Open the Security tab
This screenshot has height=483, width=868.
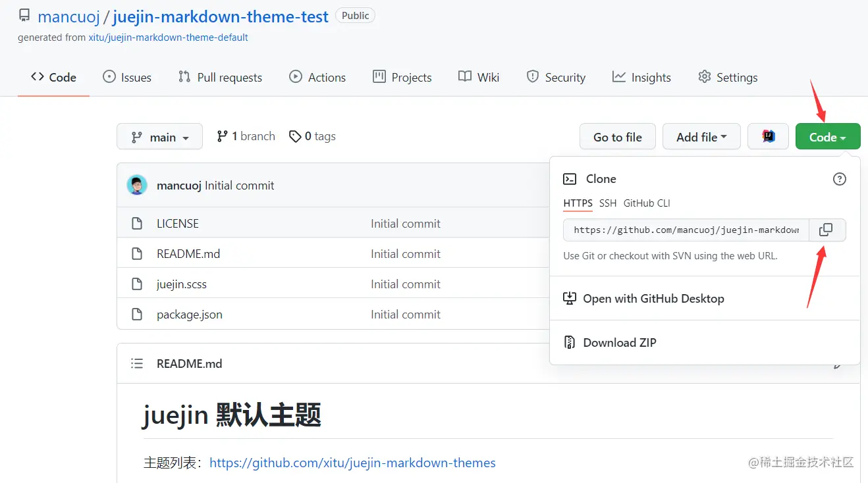point(556,77)
